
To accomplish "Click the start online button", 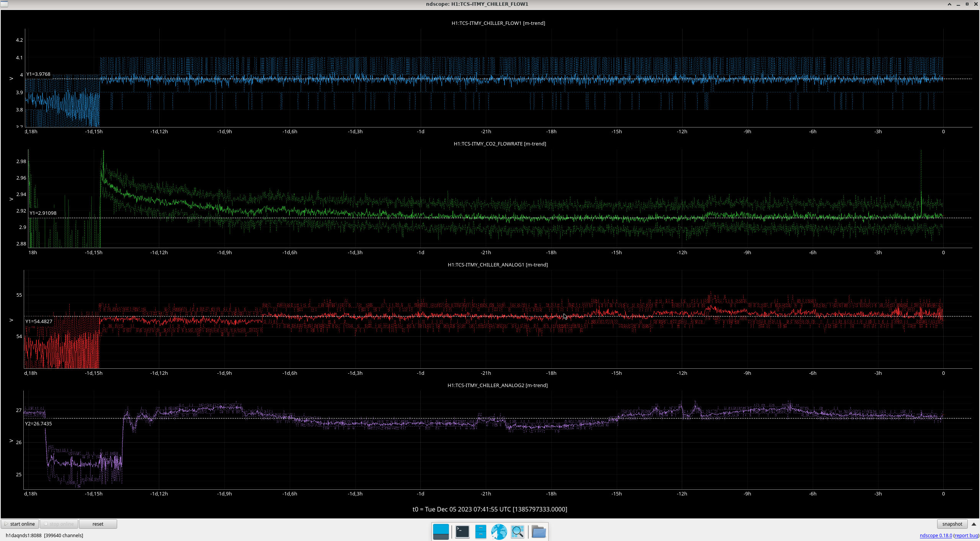I will [20, 524].
